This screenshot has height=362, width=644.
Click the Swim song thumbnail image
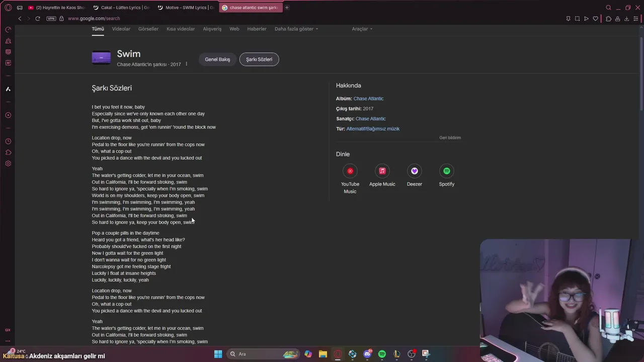(101, 58)
